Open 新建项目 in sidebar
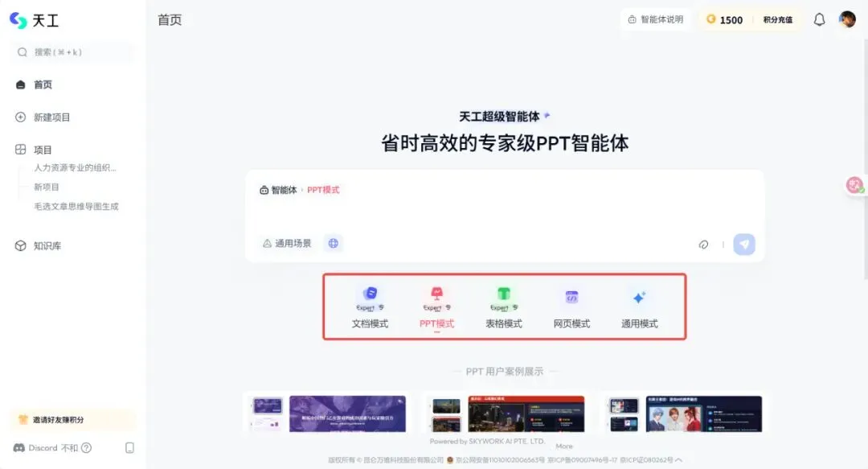The height and width of the screenshot is (469, 868). coord(51,117)
